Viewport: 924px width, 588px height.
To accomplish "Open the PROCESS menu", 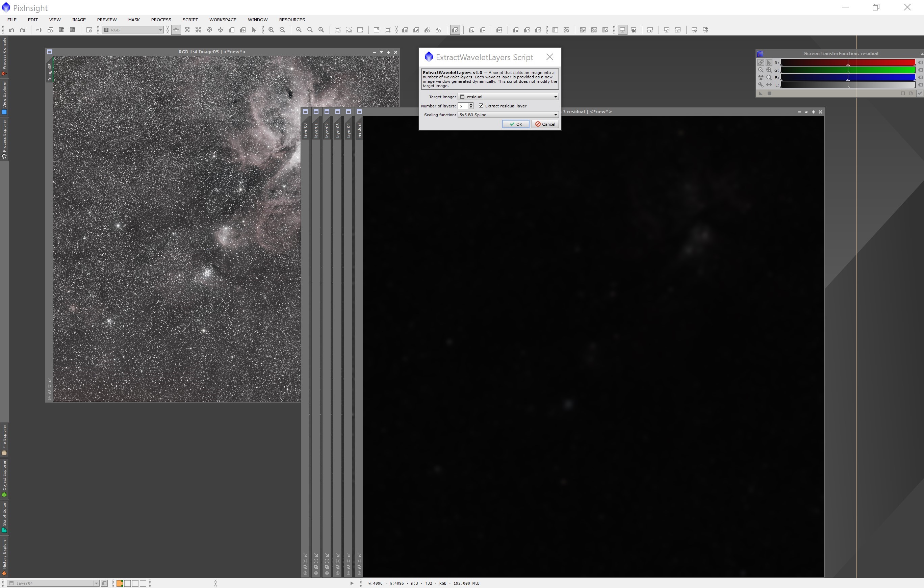I will [161, 20].
